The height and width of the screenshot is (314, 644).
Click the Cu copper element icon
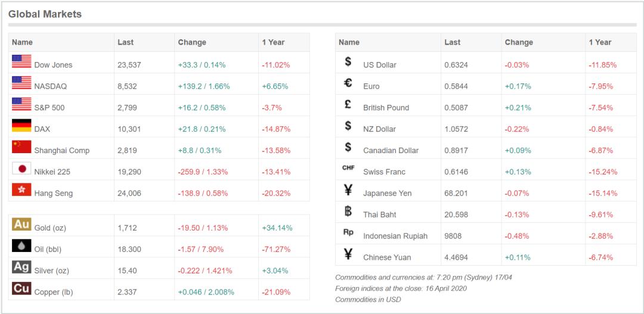(x=21, y=289)
